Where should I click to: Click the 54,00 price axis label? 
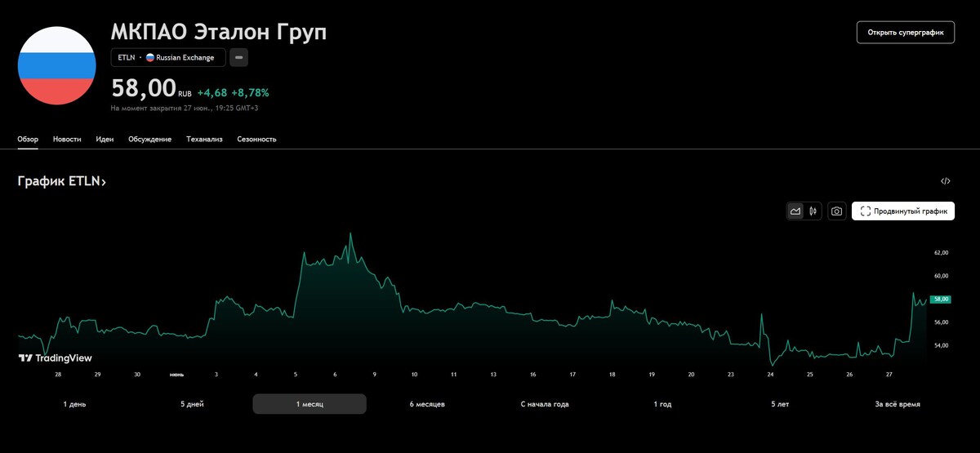click(x=942, y=345)
